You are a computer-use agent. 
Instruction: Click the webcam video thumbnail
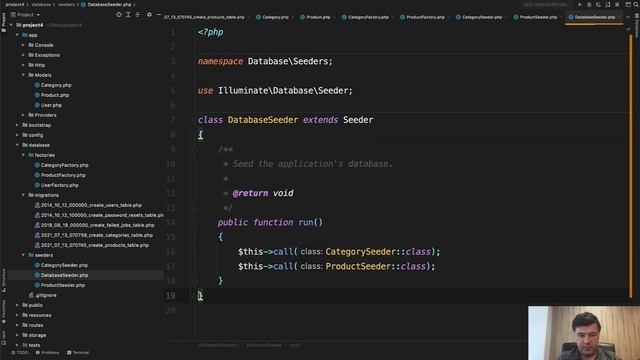pos(584,333)
